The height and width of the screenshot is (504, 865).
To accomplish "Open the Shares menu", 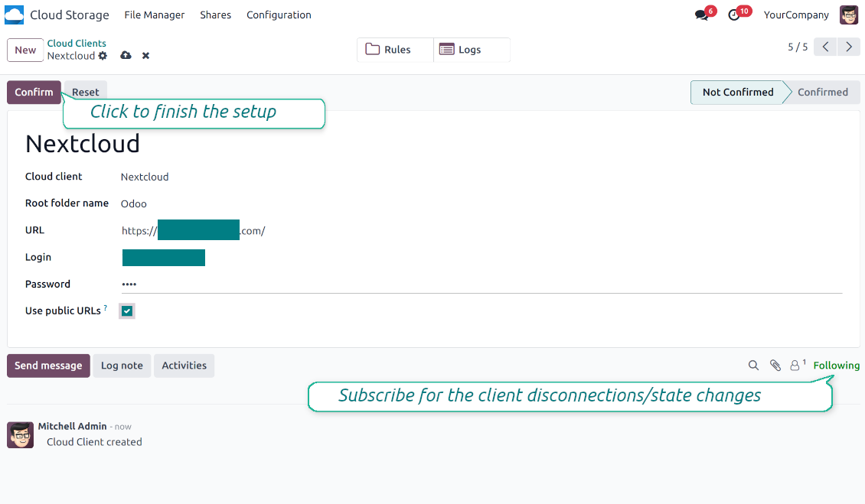I will [x=215, y=15].
